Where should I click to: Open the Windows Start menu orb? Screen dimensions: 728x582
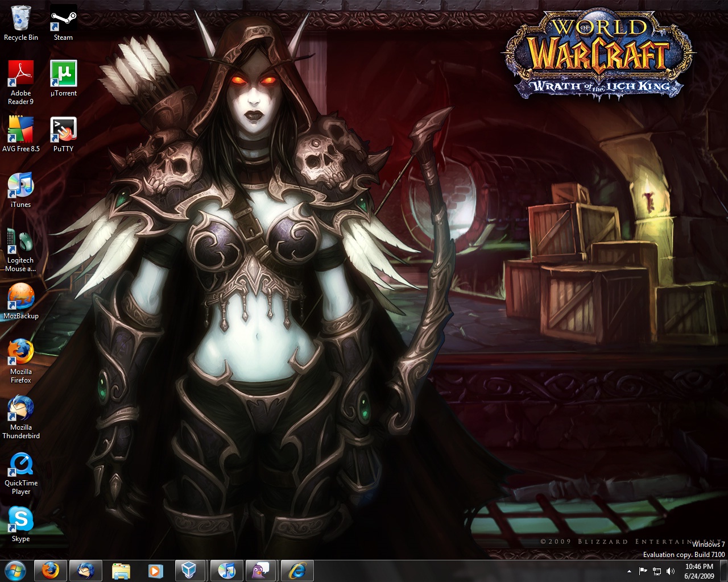15,570
